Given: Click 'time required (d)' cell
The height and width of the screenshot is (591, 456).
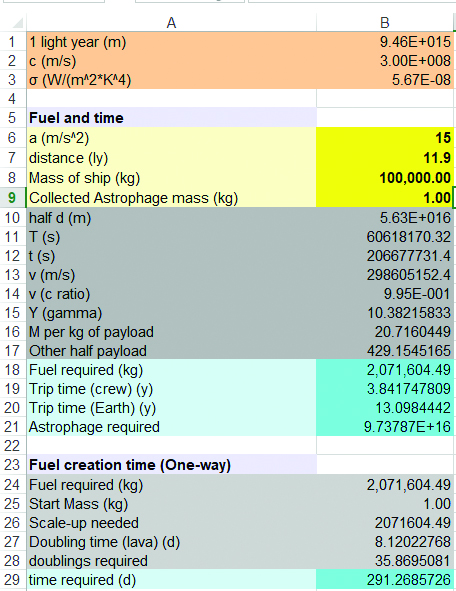Looking at the screenshot, I should 171,580.
